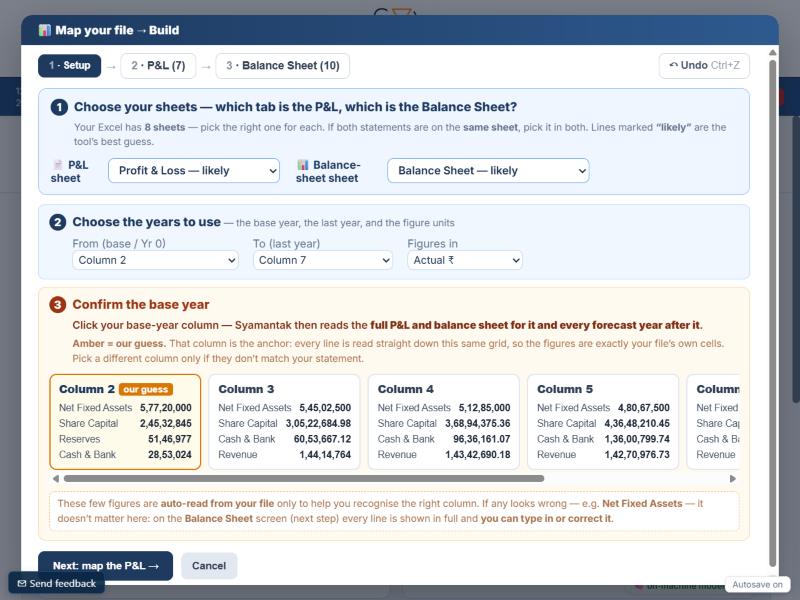Screen dimensions: 800x600
Task: Click the horizontal scrollbar under the column cards
Action: 304,479
